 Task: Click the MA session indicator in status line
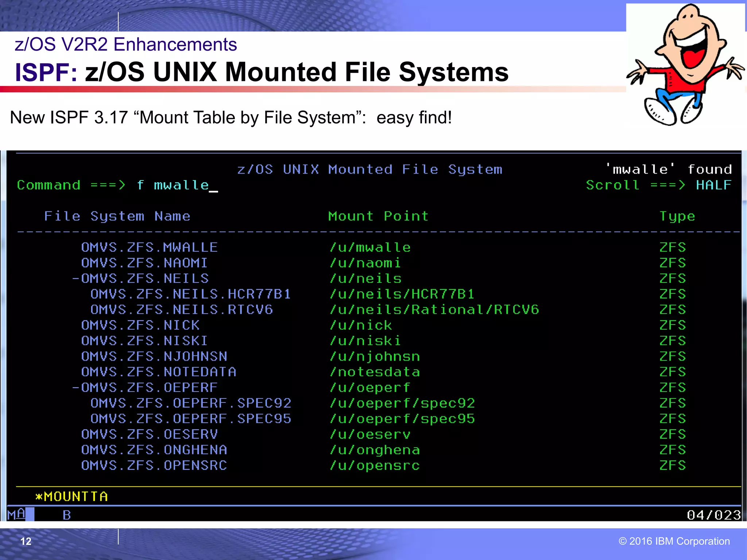pos(16,514)
